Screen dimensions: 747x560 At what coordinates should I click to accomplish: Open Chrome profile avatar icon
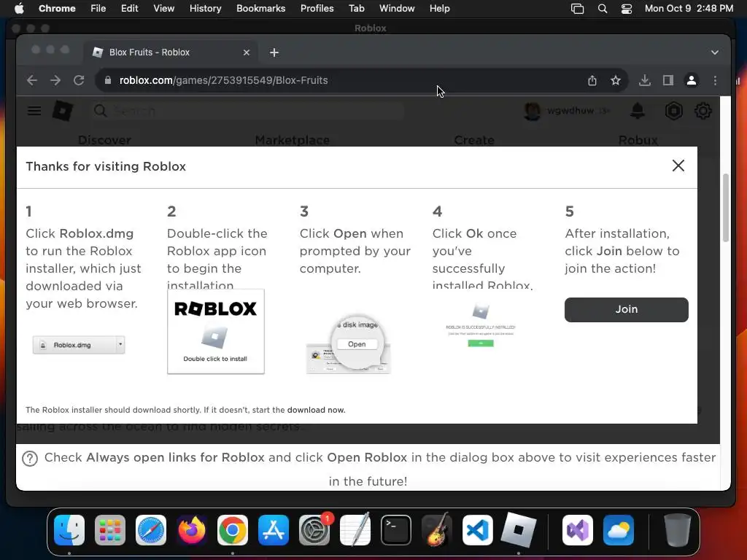point(692,80)
